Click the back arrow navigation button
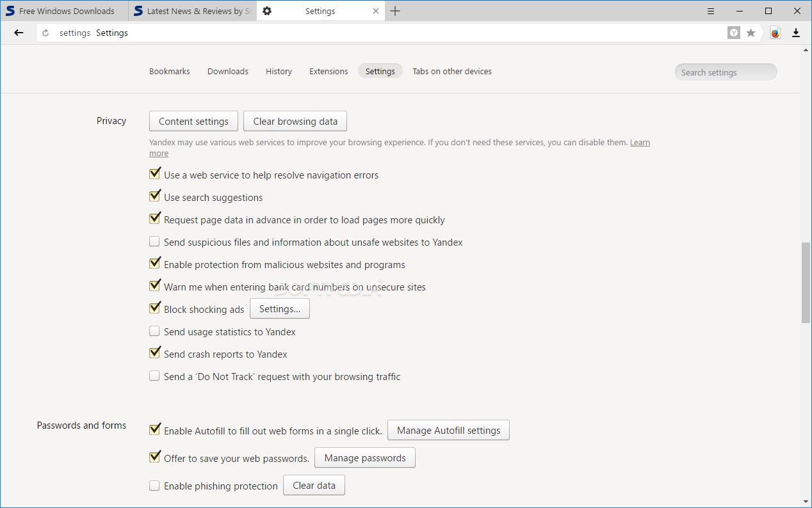Viewport: 812px width, 508px height. (19, 33)
